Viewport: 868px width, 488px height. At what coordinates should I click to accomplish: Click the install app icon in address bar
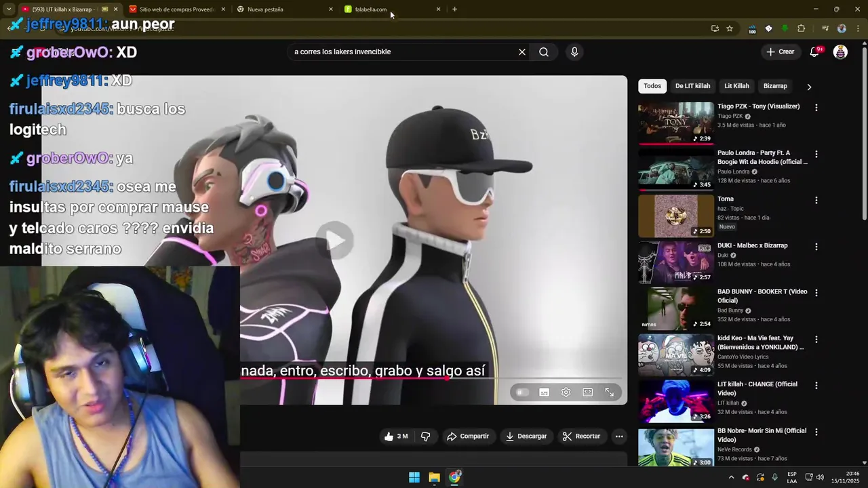coord(715,28)
